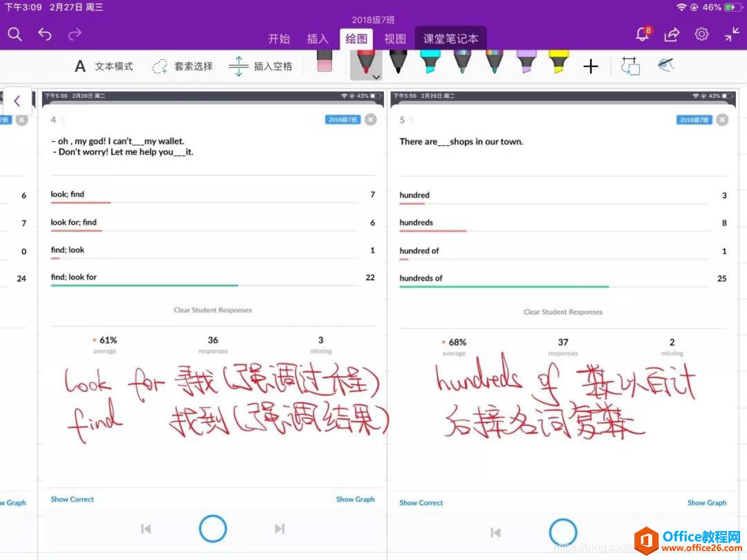Open notifications via the bell icon
Image resolution: width=747 pixels, height=560 pixels.
click(x=642, y=33)
